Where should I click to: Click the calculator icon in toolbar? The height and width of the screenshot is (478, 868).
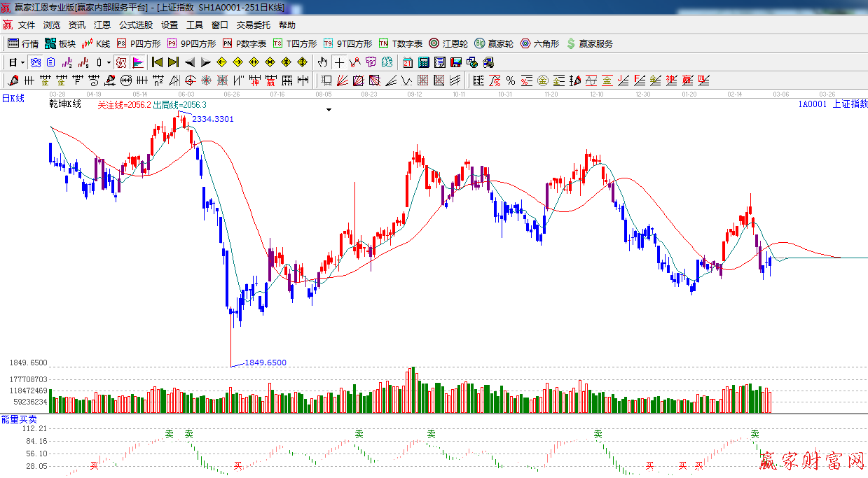424,62
